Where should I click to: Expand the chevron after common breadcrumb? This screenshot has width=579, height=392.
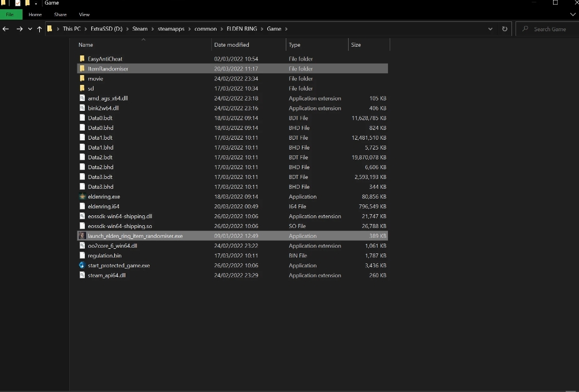222,29
